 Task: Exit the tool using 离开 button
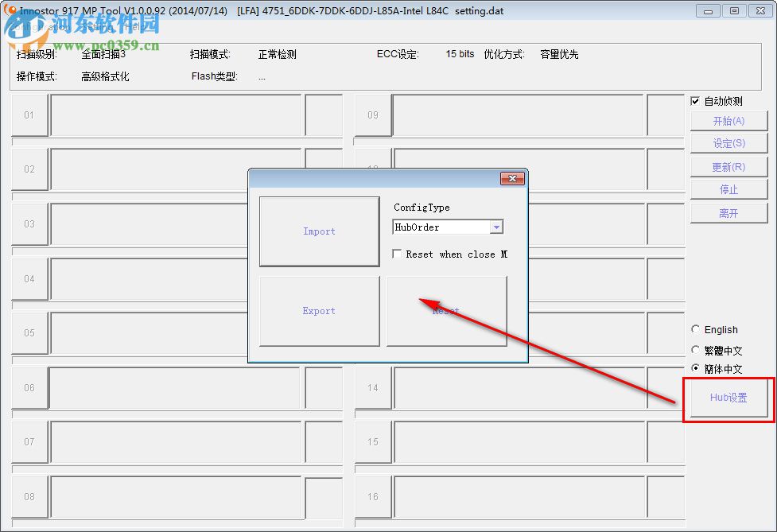(728, 212)
